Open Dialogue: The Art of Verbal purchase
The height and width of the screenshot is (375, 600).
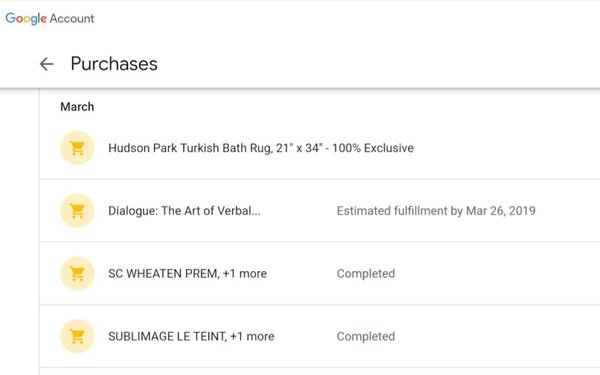tap(320, 210)
